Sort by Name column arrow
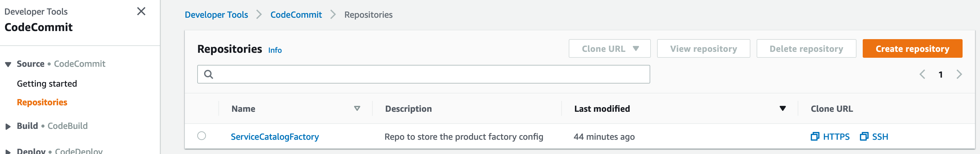The image size is (980, 154). coord(357,109)
